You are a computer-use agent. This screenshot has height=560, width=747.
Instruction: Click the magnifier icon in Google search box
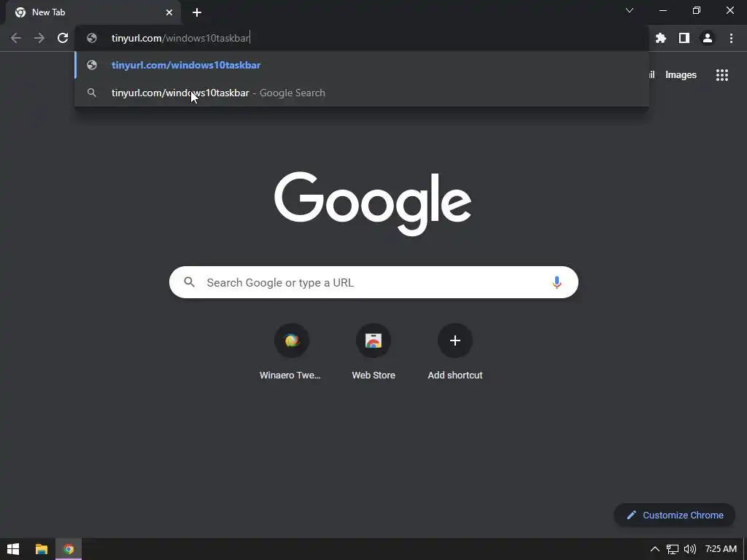click(x=189, y=282)
